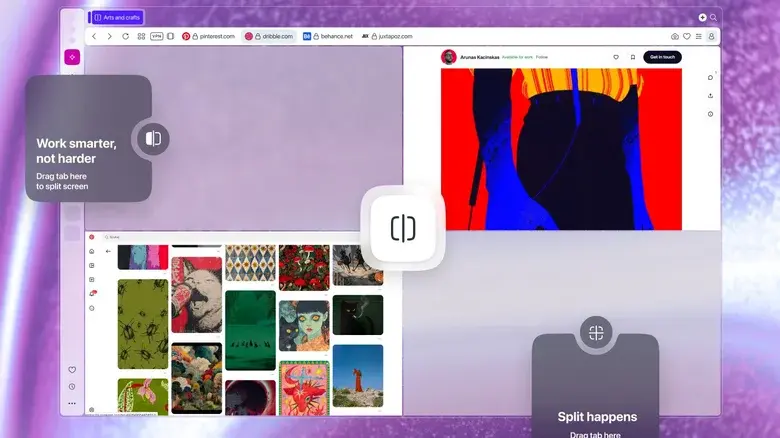Open the snapshot camera icon in toolbar
Image resolution: width=780 pixels, height=438 pixels.
tap(674, 36)
